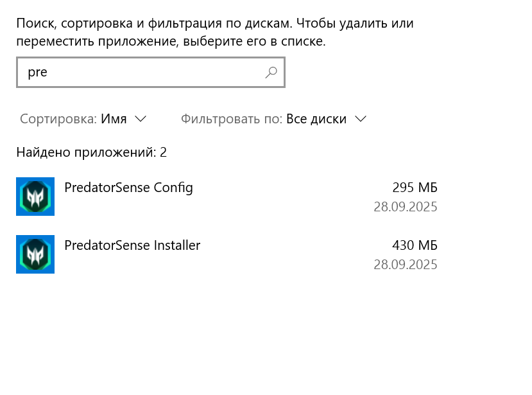Click the Фильтровать по label
Screen dimensions: 532x395
pyautogui.click(x=232, y=119)
